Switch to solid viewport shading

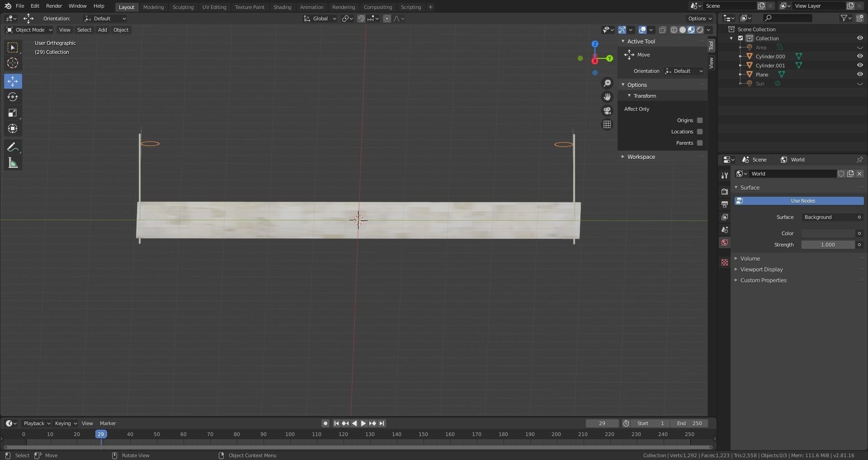683,30
